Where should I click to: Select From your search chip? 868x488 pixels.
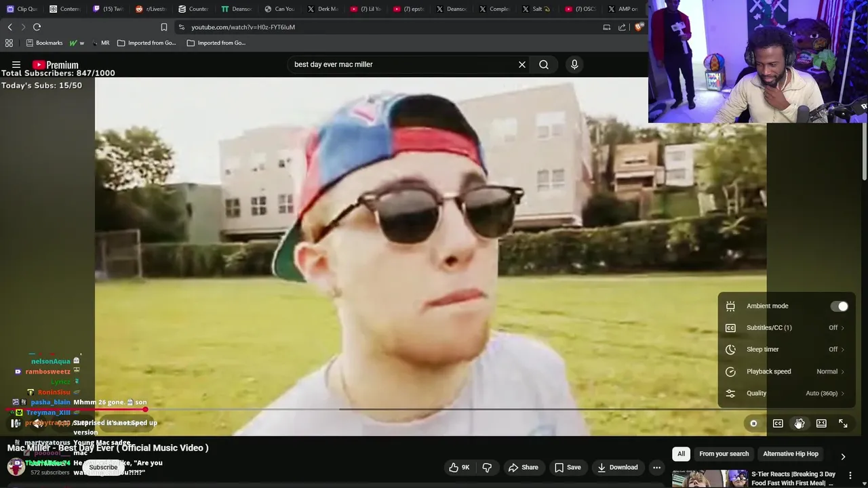point(724,454)
